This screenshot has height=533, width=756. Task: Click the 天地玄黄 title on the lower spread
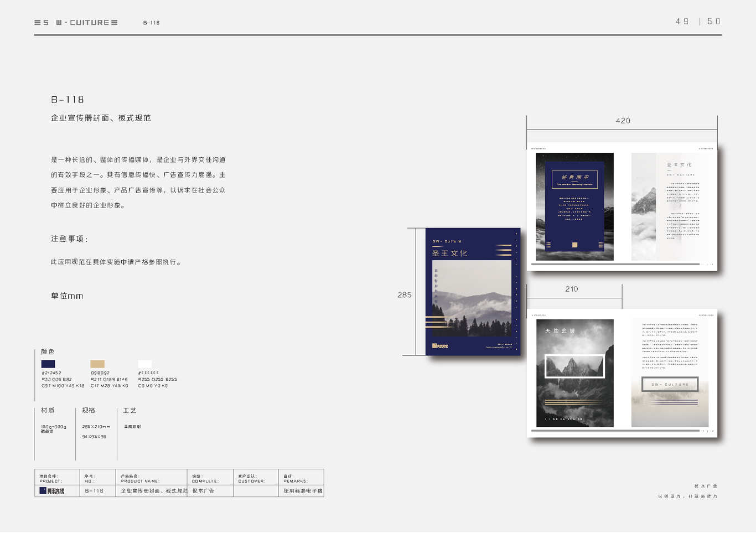[x=560, y=331]
